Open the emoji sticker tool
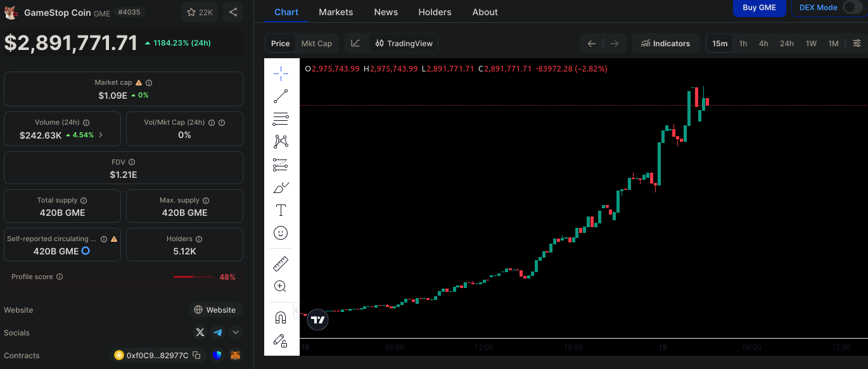 [x=280, y=233]
